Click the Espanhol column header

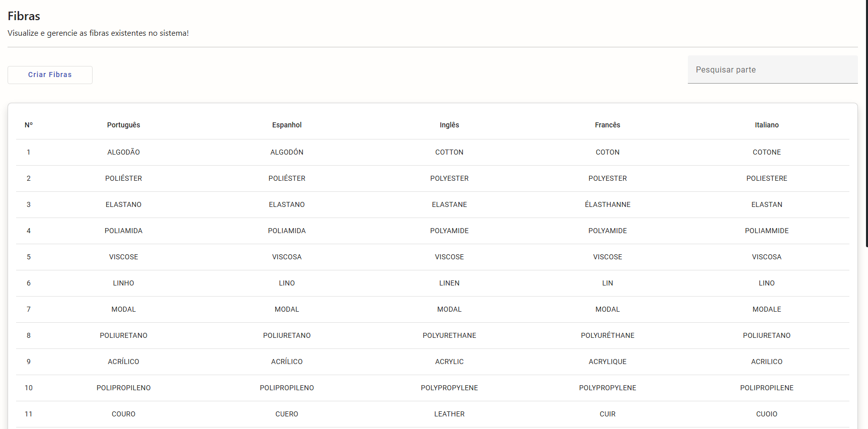pos(287,125)
